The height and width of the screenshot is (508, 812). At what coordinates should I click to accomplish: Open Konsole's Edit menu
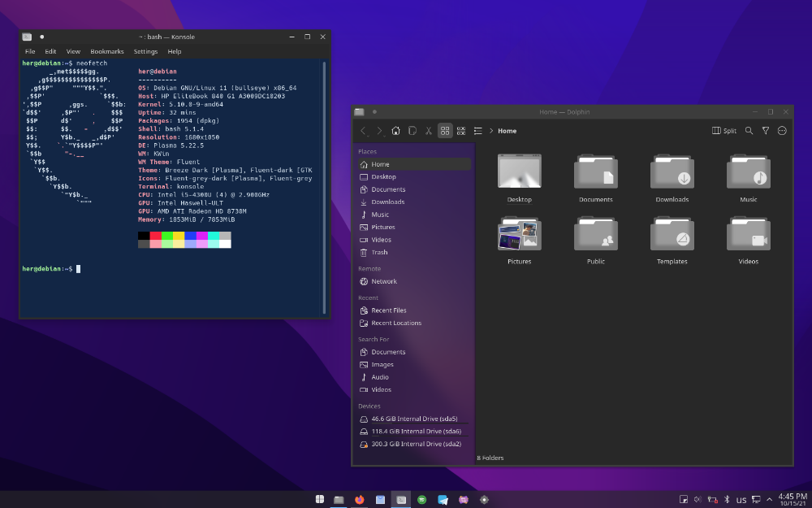click(x=50, y=51)
